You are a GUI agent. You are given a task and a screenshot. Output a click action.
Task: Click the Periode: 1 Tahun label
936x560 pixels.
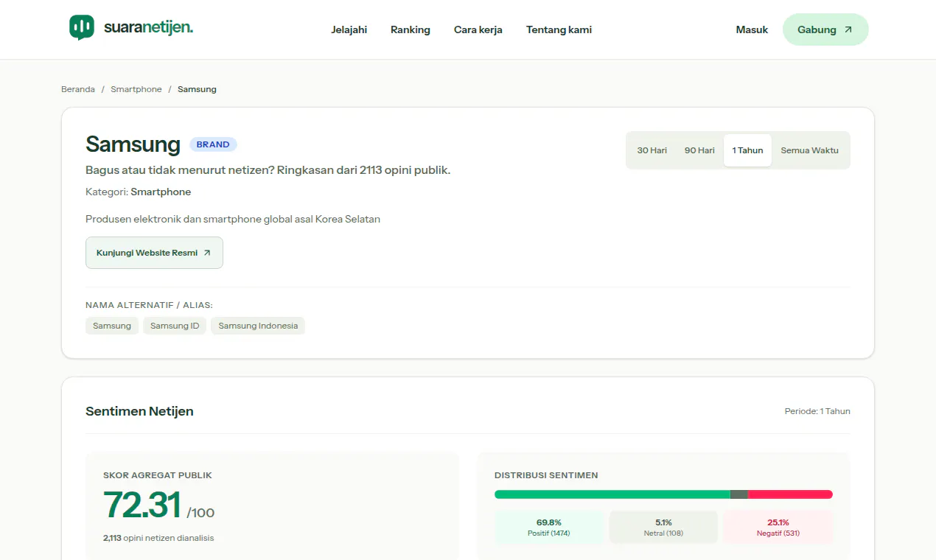(x=817, y=411)
